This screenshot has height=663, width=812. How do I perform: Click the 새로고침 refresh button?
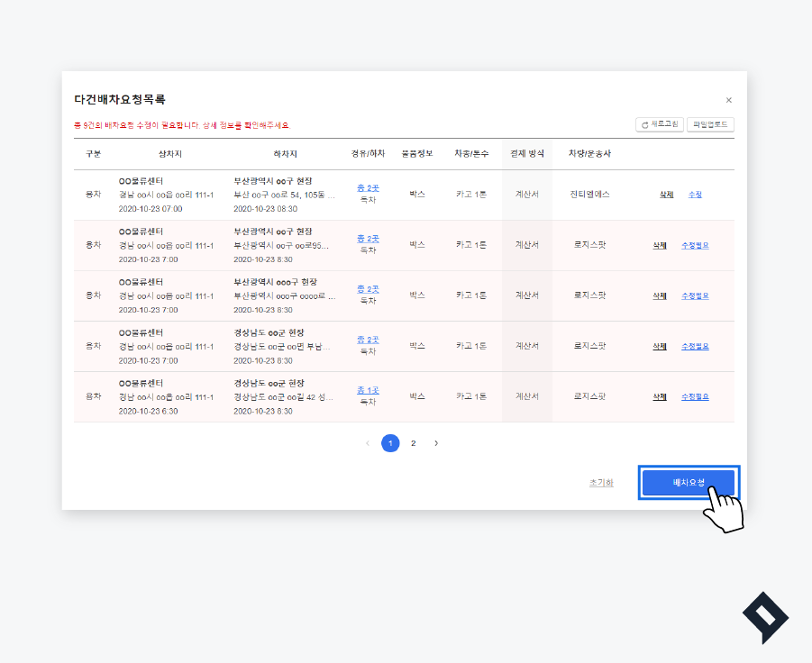tap(660, 125)
